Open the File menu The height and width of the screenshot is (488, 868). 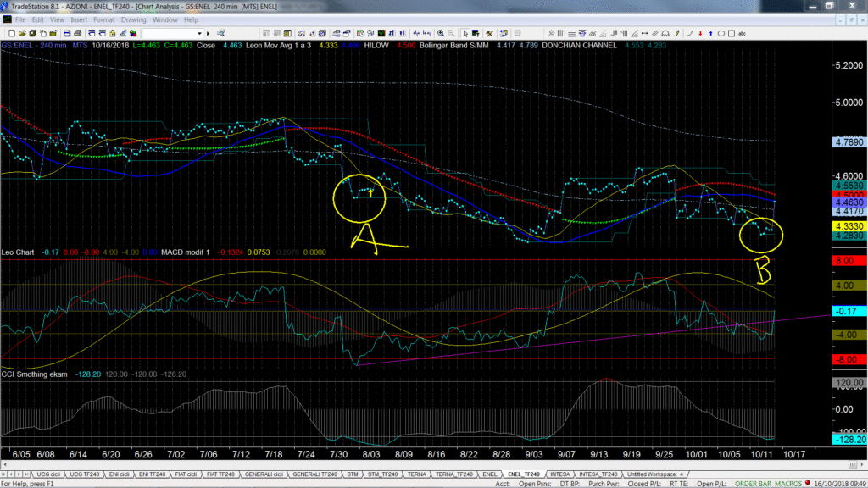20,20
